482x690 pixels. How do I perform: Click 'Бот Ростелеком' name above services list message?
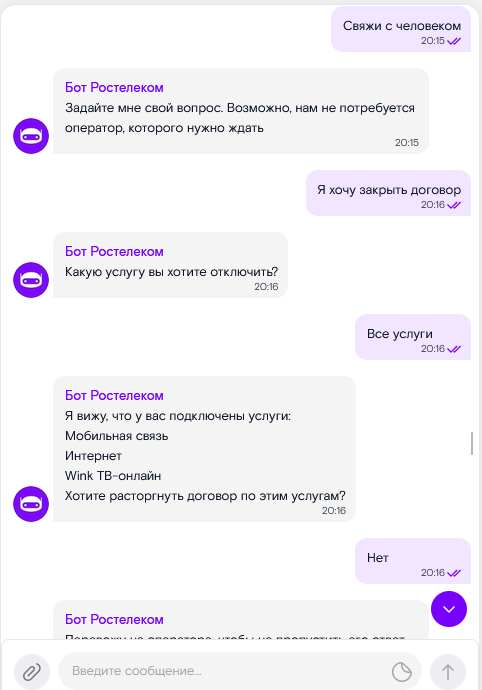coord(114,395)
